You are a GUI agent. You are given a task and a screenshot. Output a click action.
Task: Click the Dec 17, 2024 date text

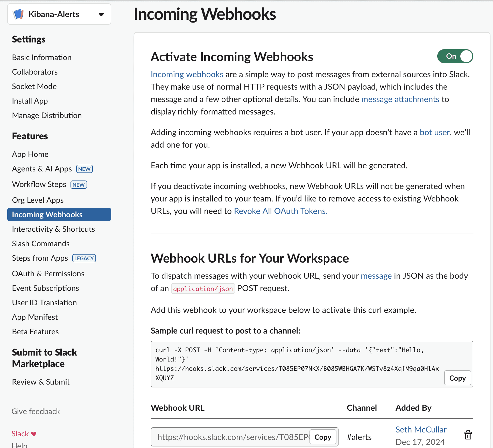(420, 442)
